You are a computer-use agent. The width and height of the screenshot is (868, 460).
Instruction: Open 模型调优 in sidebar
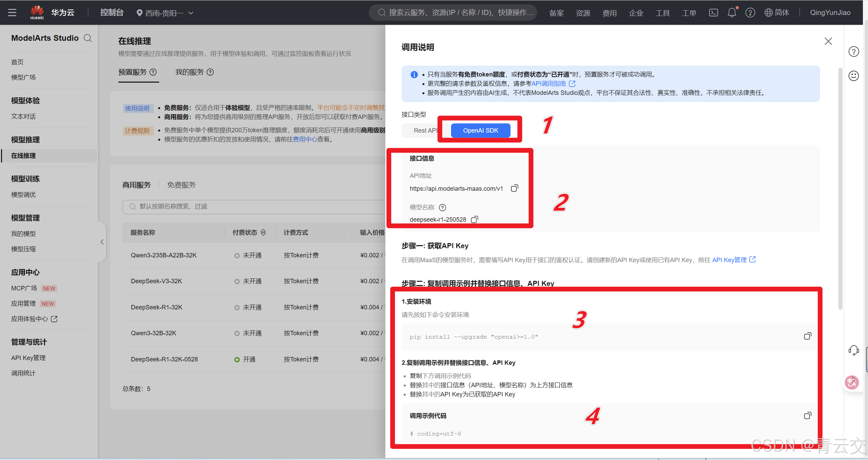pyautogui.click(x=23, y=194)
